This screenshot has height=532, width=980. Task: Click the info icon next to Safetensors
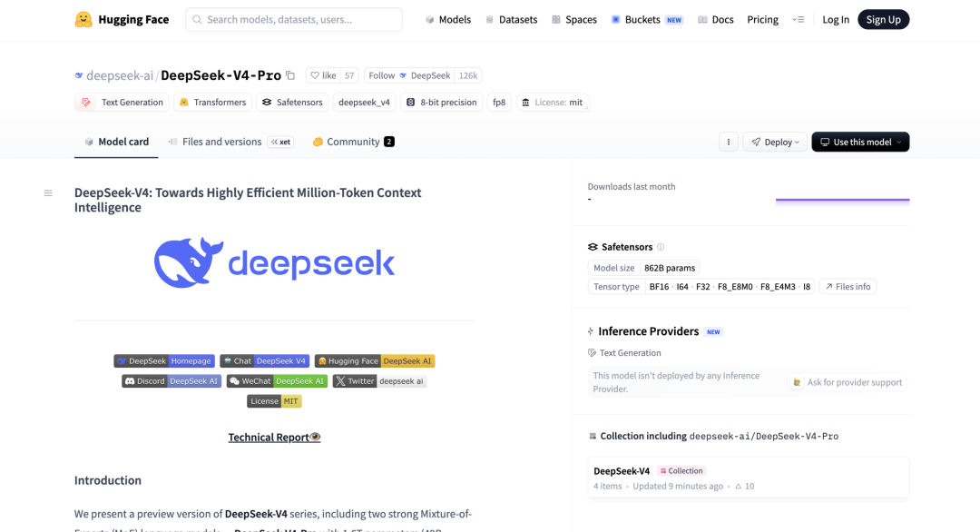[661, 246]
